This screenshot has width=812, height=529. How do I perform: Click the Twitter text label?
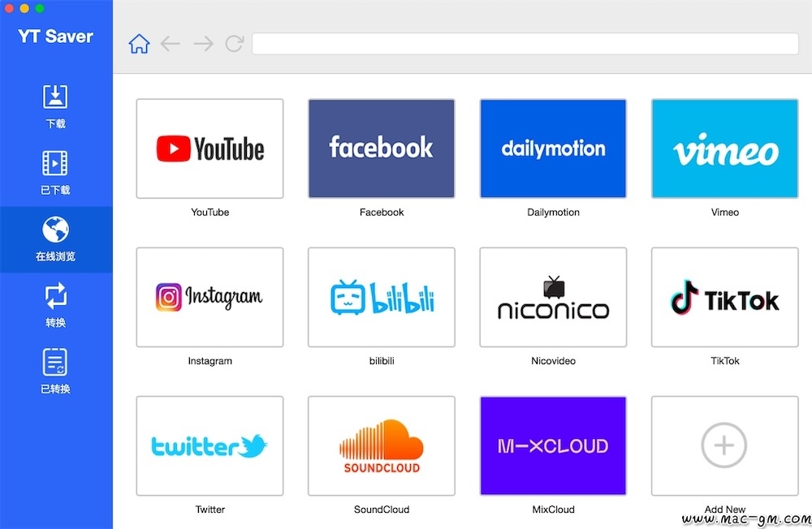click(x=209, y=510)
